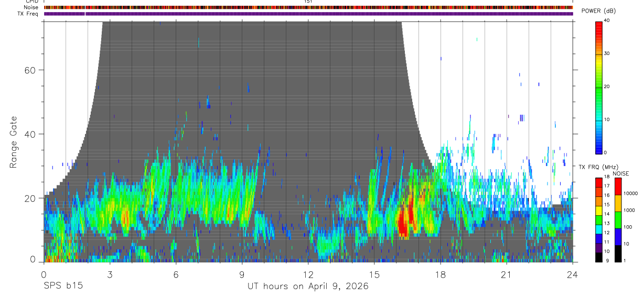Click the x-axis tick label '0'

tap(44, 274)
